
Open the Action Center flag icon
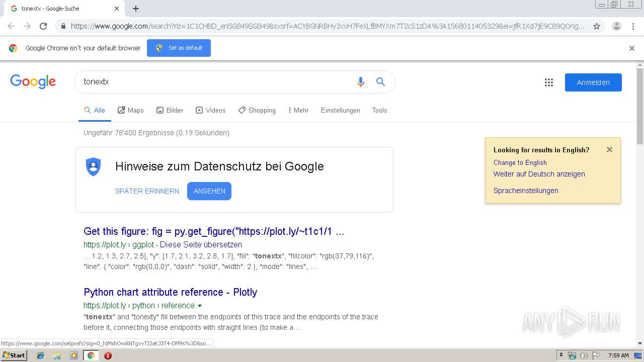click(596, 355)
